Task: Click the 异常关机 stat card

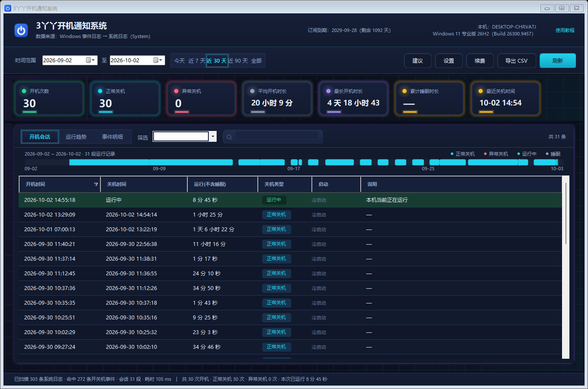Action: 201,99
